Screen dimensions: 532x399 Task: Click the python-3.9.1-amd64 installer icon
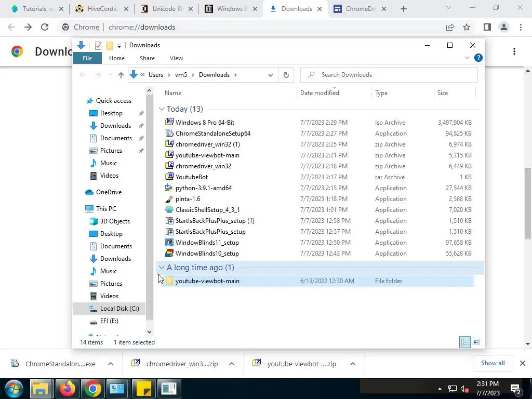click(x=169, y=188)
